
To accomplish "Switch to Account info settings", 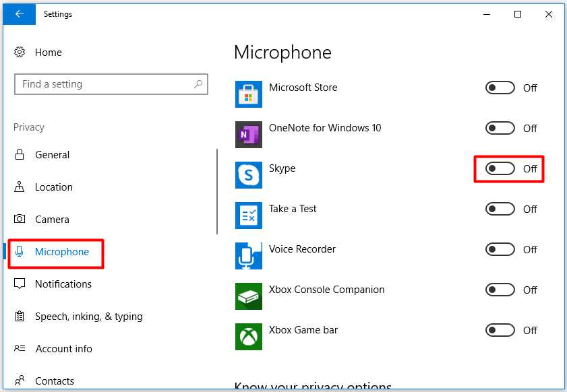I will click(x=63, y=348).
